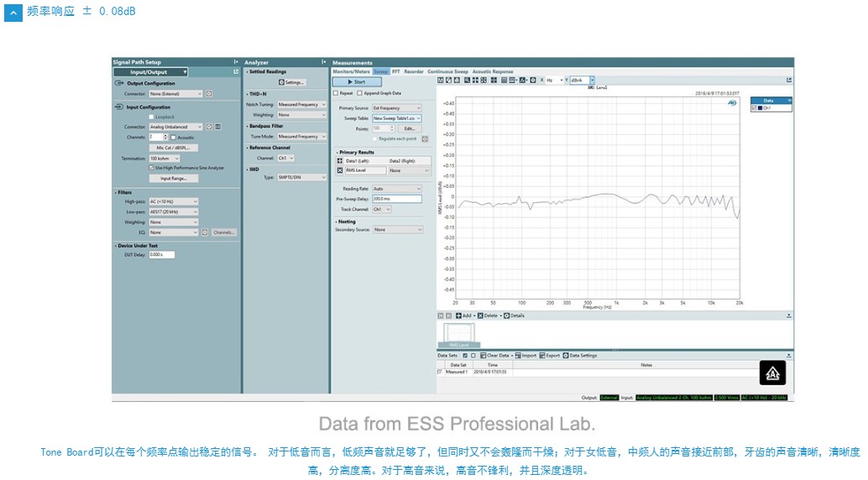Enable Append Graph Data checkbox
The width and height of the screenshot is (868, 480).
(x=360, y=93)
